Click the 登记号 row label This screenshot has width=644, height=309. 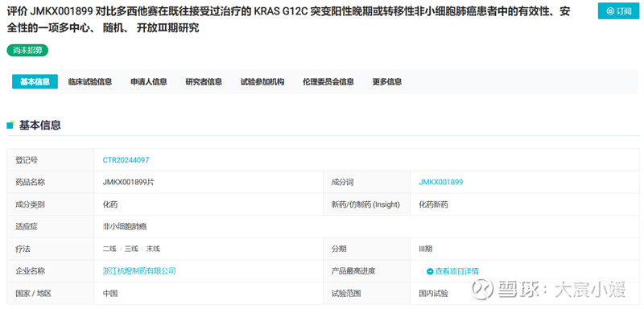click(27, 160)
